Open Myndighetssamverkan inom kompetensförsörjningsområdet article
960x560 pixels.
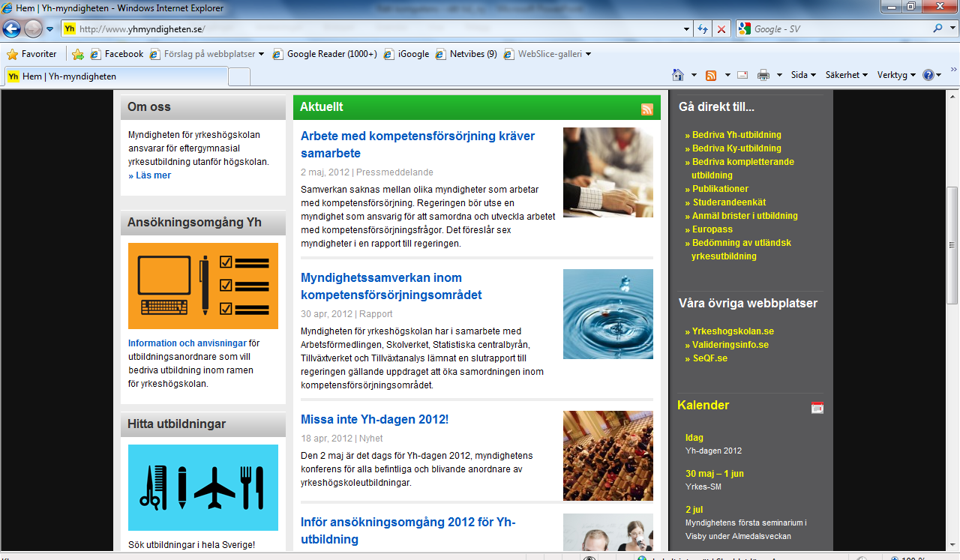(391, 286)
